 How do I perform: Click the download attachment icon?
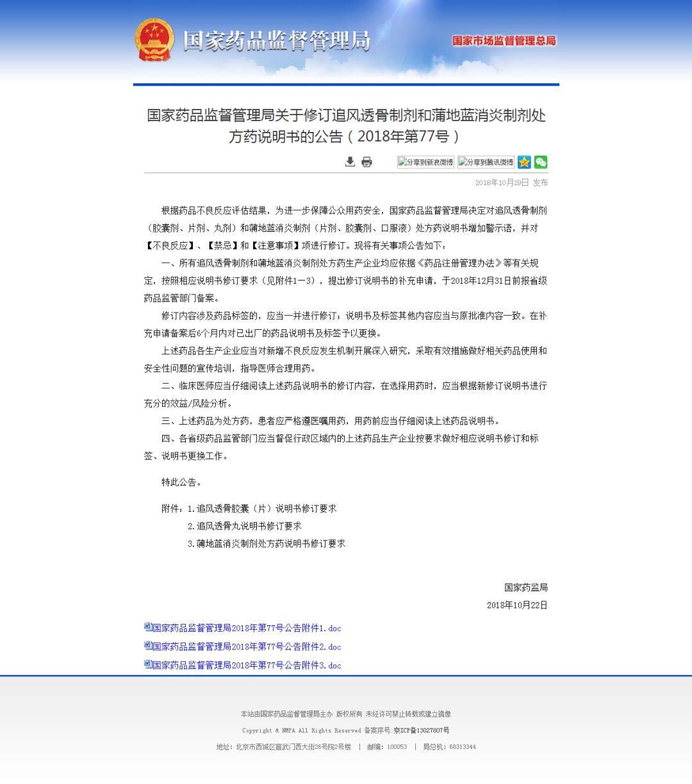pyautogui.click(x=350, y=162)
